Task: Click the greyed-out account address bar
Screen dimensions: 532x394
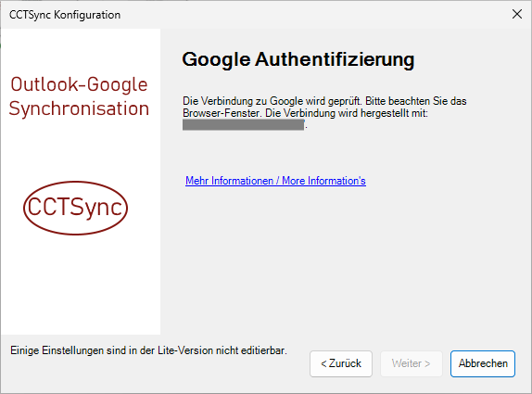Action: click(x=243, y=124)
